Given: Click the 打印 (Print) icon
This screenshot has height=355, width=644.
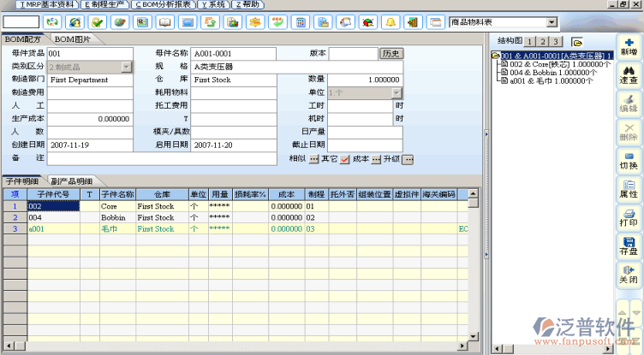Looking at the screenshot, I should [x=628, y=217].
